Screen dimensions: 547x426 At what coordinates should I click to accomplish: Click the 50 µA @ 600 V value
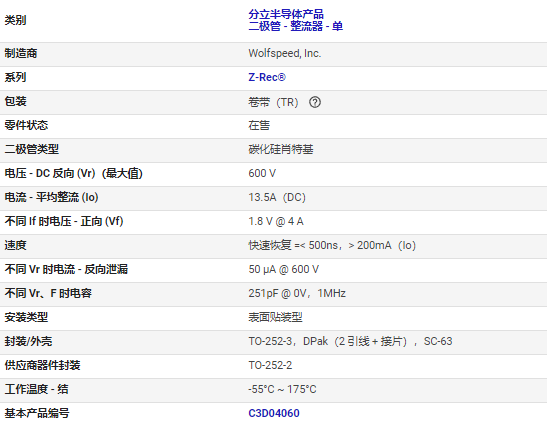[x=284, y=269]
